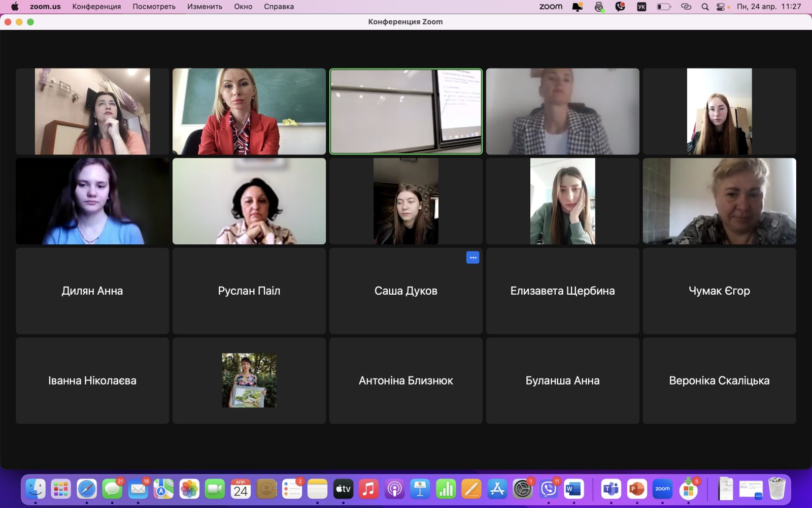Open the zoom.us application menu
The width and height of the screenshot is (812, 508).
click(x=45, y=7)
